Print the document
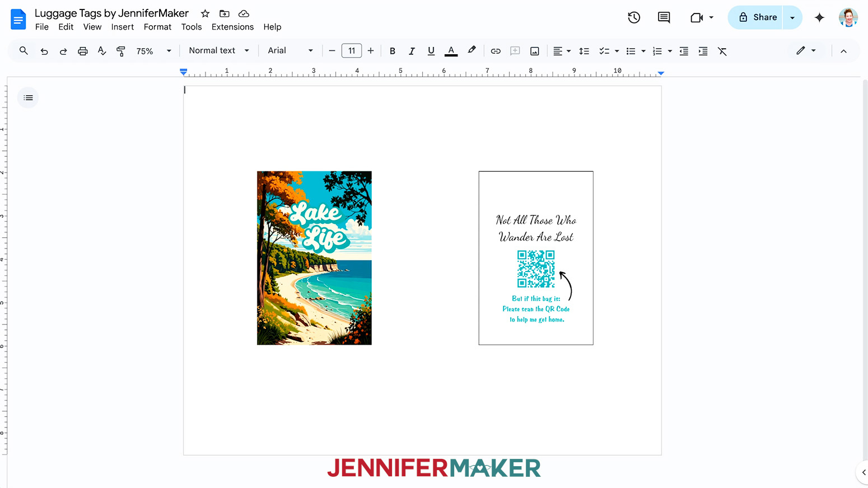Image resolution: width=868 pixels, height=488 pixels. (x=83, y=51)
